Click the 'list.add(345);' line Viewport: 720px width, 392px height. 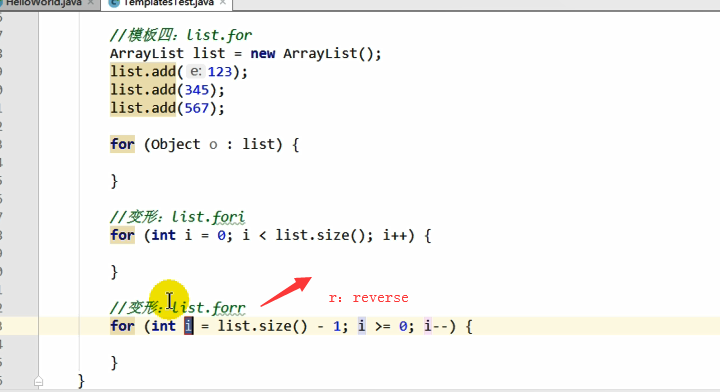click(x=167, y=90)
